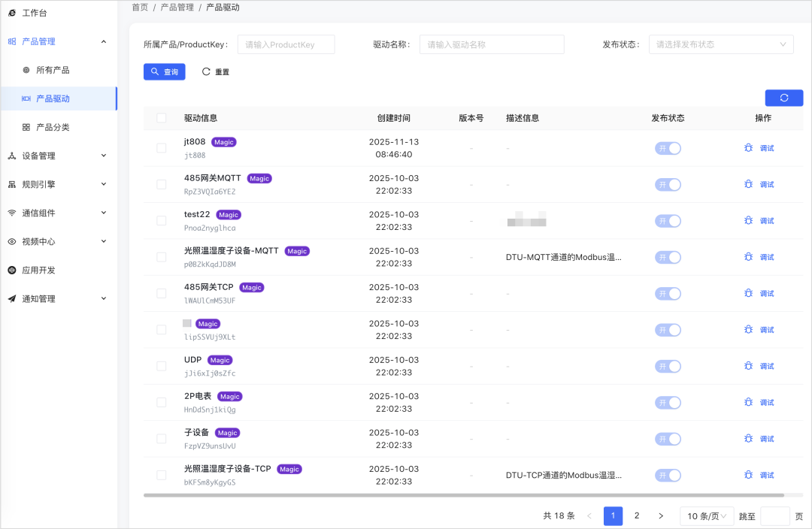Click the bug debug icon for jt808 row
Screen dimensions: 812x529
[x=748, y=148]
